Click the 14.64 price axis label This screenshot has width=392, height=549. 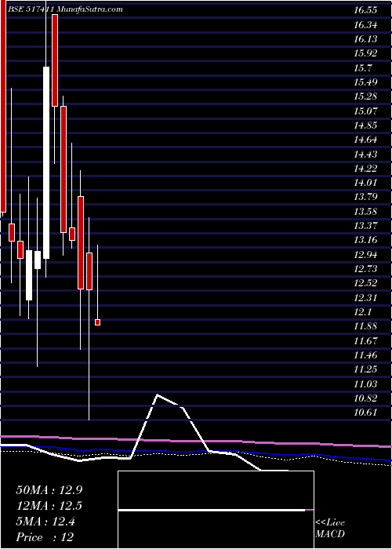click(365, 140)
